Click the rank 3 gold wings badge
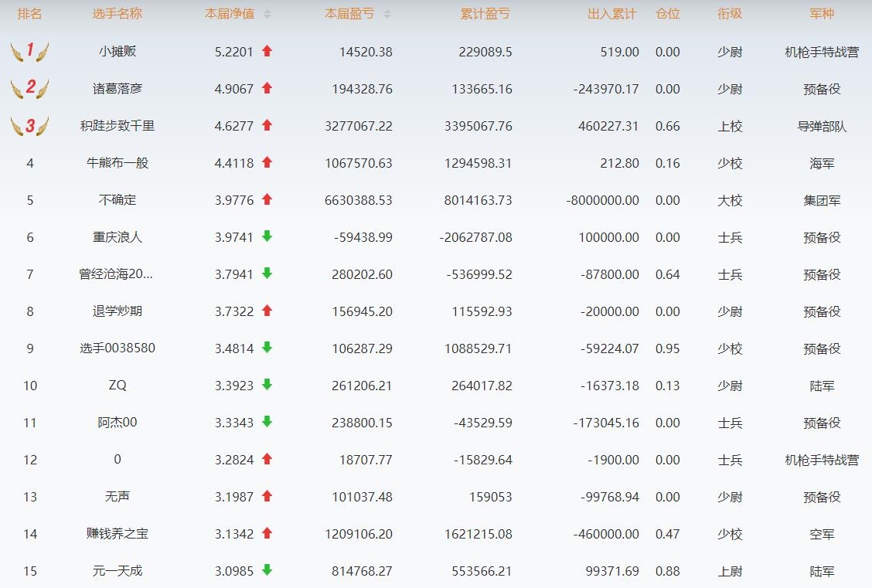 click(30, 126)
